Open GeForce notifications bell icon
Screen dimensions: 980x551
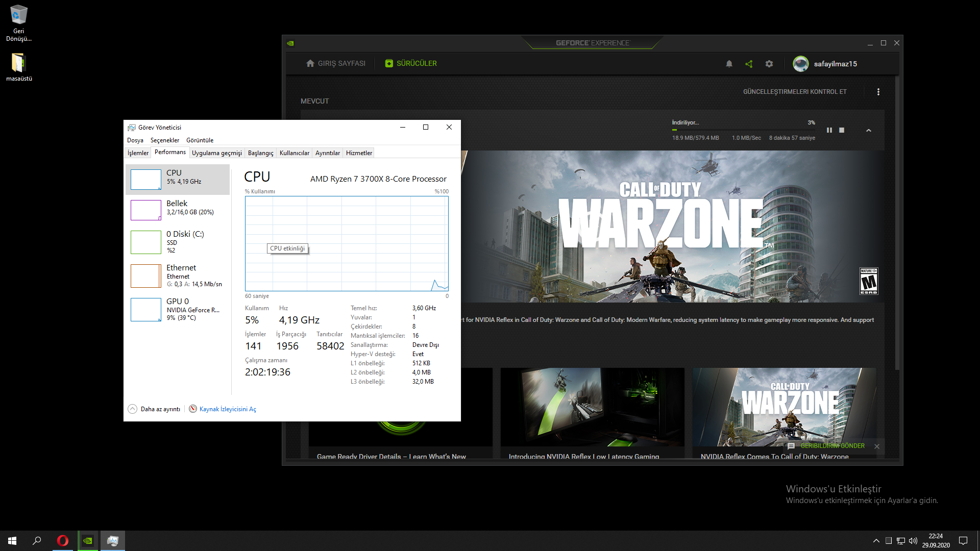(x=729, y=64)
